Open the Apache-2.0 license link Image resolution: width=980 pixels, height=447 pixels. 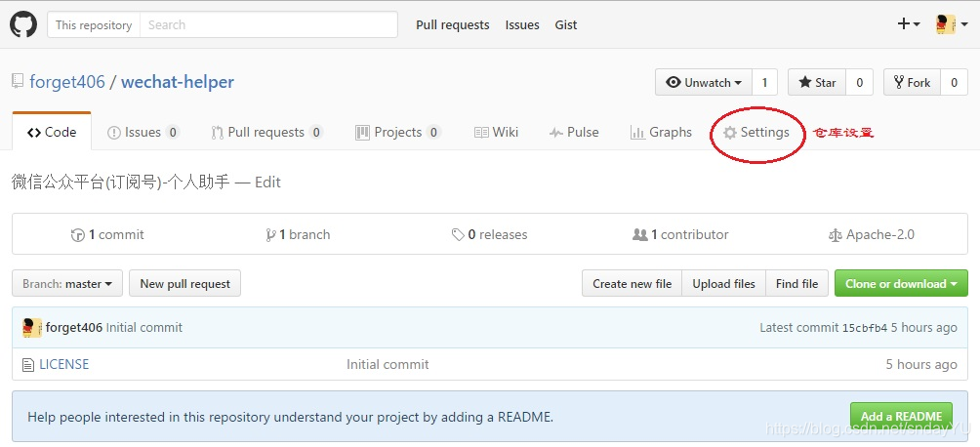[x=872, y=235]
